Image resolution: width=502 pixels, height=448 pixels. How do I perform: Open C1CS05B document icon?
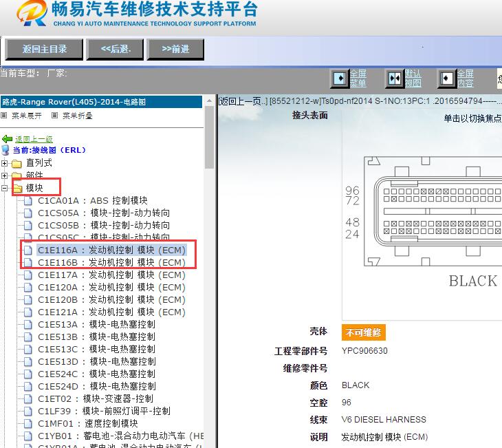28,226
